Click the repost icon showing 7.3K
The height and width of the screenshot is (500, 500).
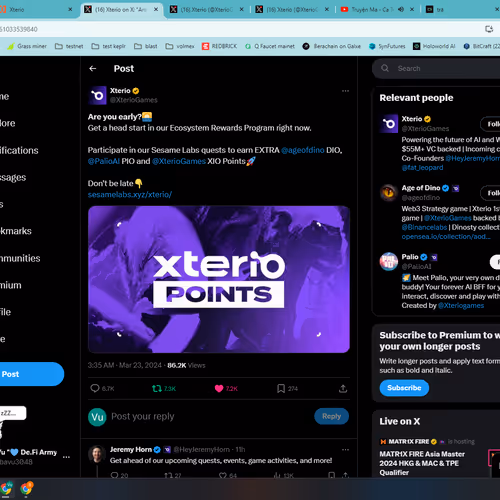tap(157, 388)
